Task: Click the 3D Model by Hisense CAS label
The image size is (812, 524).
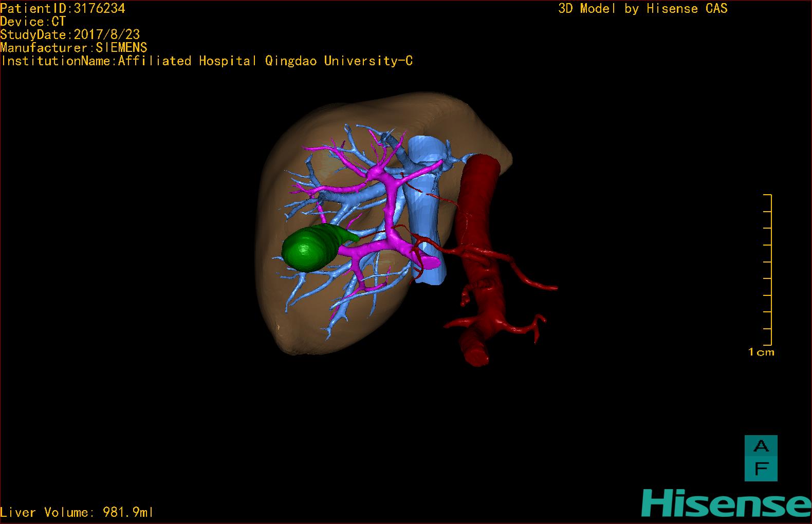Action: 643,8
